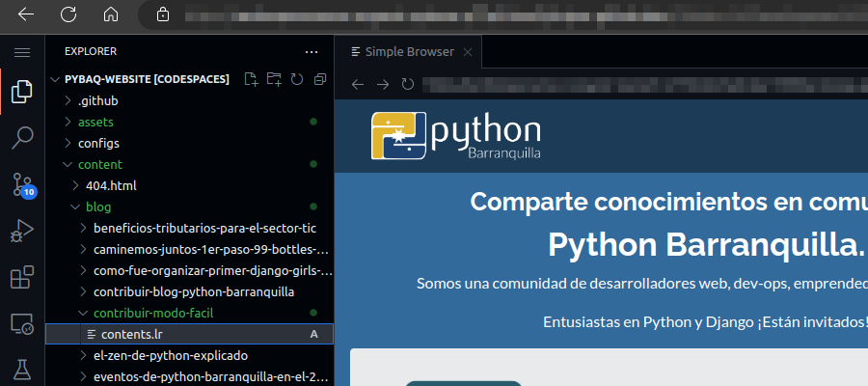Close the Simple Browser tab

tap(468, 52)
